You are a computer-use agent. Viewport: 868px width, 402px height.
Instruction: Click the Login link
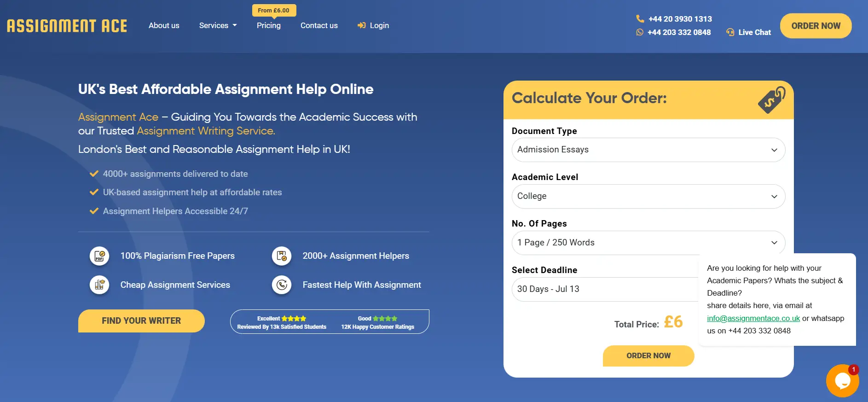[x=379, y=25]
